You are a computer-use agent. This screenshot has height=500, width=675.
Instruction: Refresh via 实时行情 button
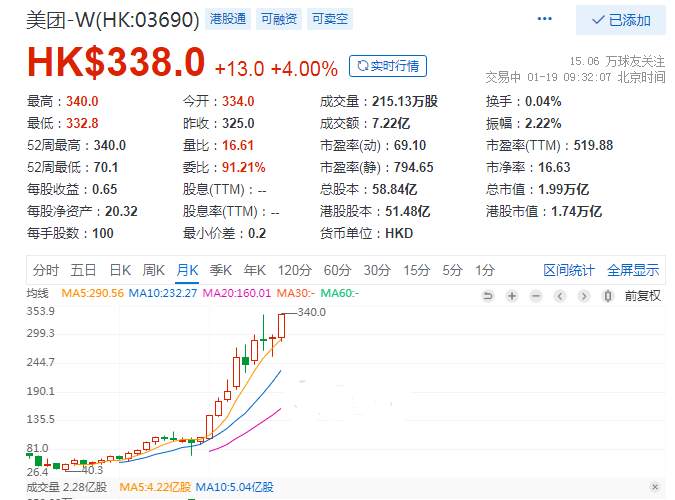tap(388, 66)
